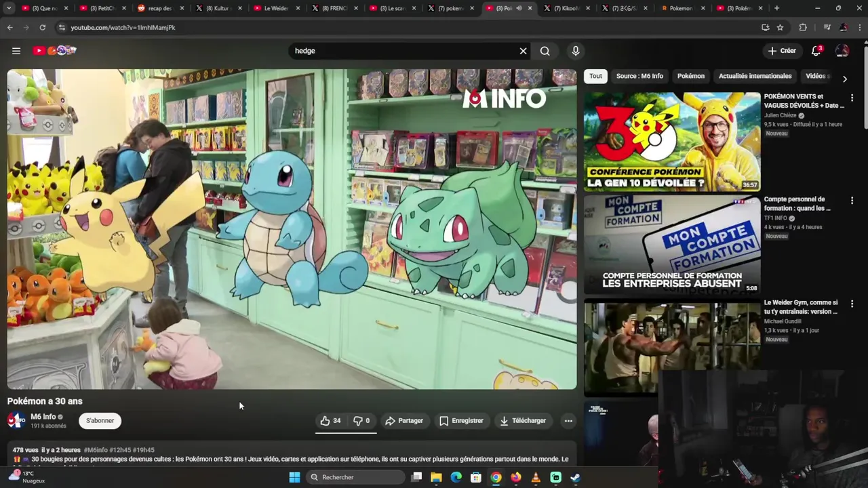Click the Partager share button
Screen dimensions: 868x488
tap(404, 421)
